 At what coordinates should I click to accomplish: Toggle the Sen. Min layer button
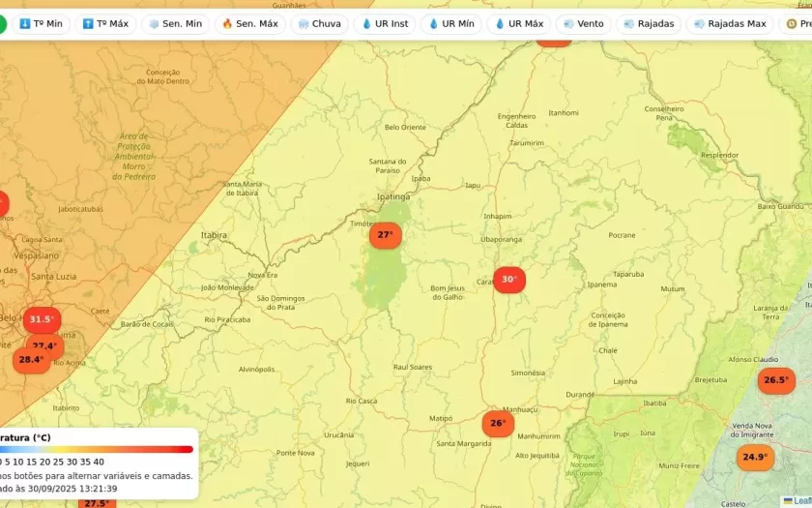(175, 23)
